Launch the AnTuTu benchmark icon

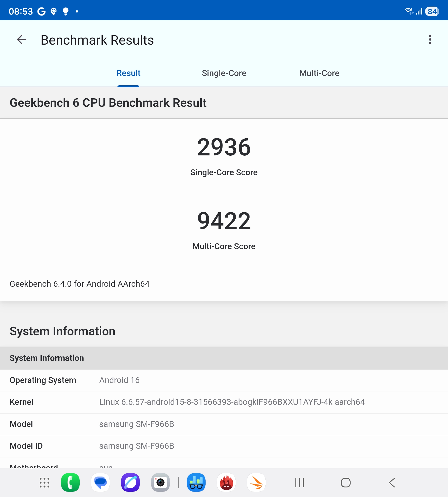pyautogui.click(x=226, y=482)
